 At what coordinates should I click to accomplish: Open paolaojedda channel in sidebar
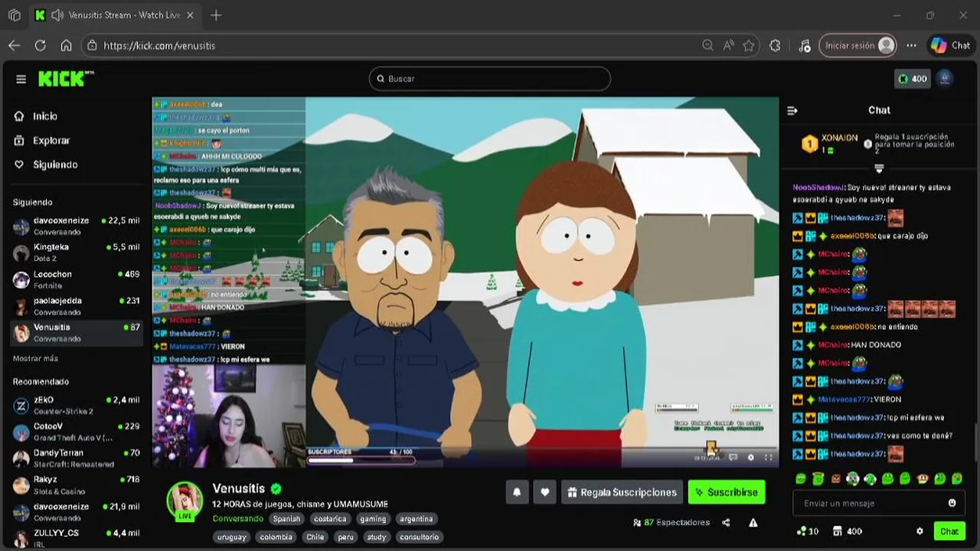pyautogui.click(x=77, y=306)
